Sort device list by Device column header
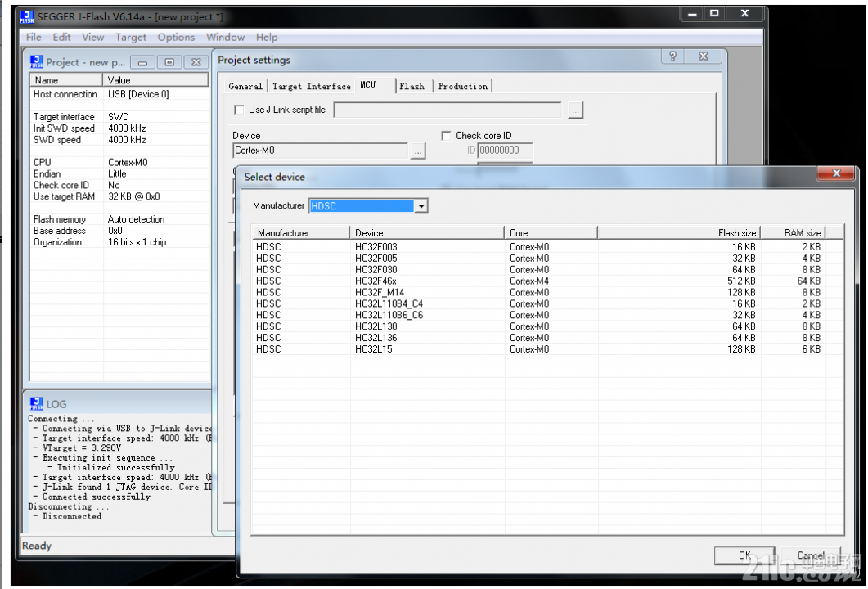The height and width of the screenshot is (589, 868). click(x=427, y=233)
